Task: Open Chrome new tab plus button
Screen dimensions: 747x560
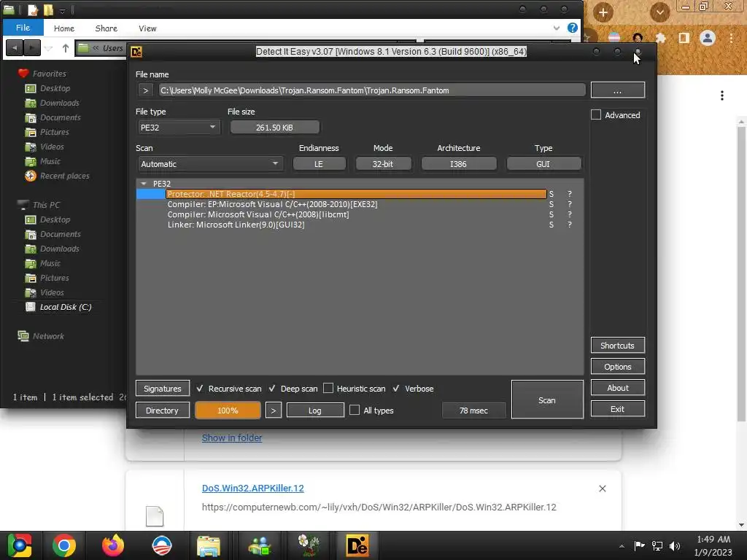Action: (x=603, y=12)
